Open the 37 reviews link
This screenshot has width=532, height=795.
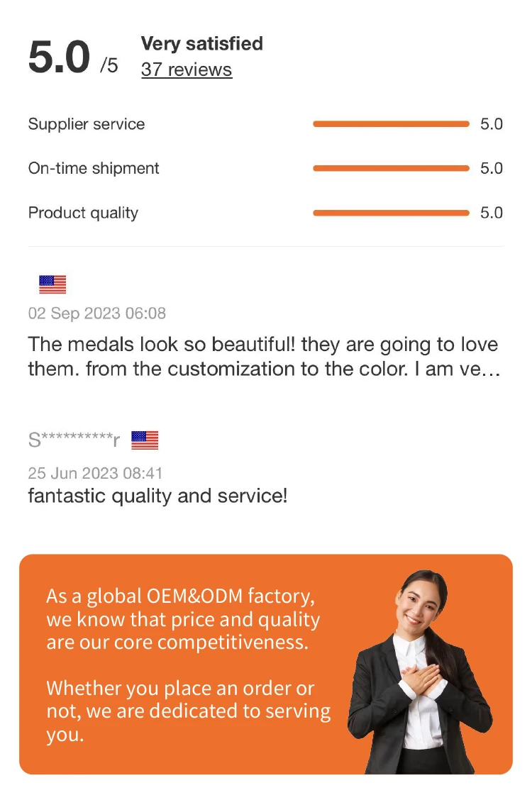tap(186, 70)
